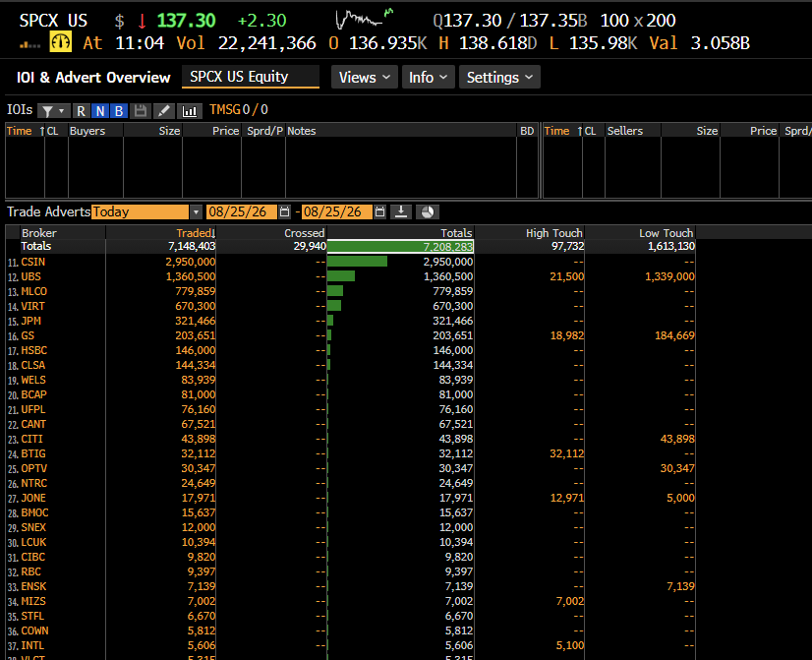Select broker JPM in row 15
The image size is (812, 660).
click(31, 322)
